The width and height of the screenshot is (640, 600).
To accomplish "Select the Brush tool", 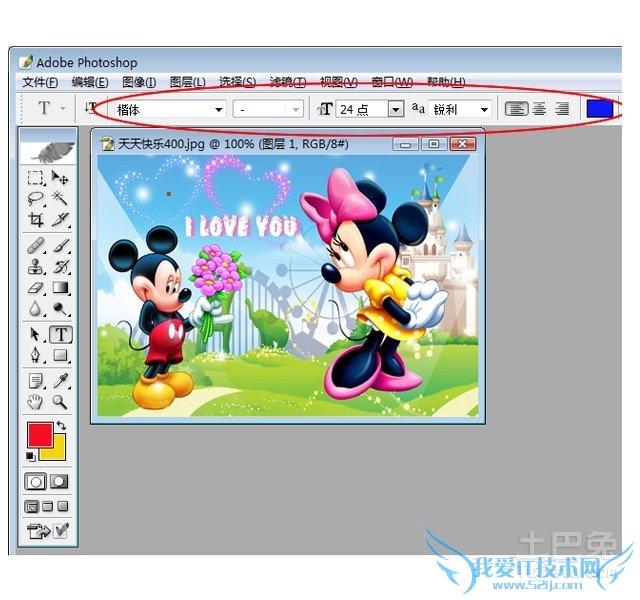I will (x=60, y=246).
